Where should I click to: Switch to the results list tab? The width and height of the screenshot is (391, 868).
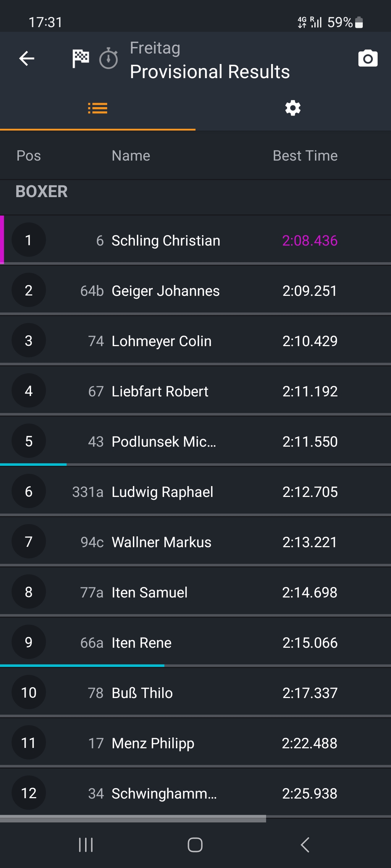point(98,108)
